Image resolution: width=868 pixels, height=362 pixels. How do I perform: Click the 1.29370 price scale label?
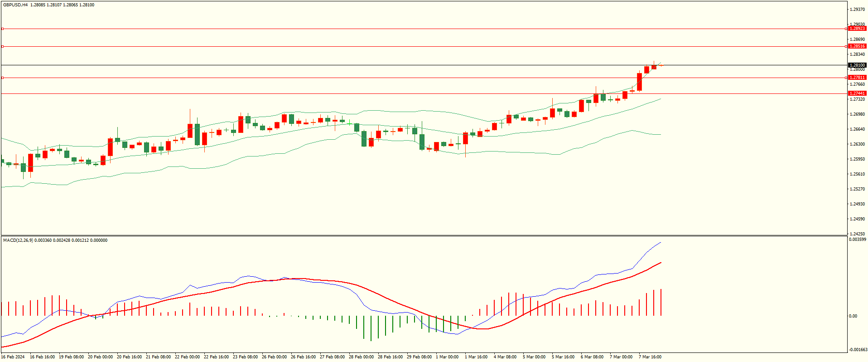tap(857, 10)
